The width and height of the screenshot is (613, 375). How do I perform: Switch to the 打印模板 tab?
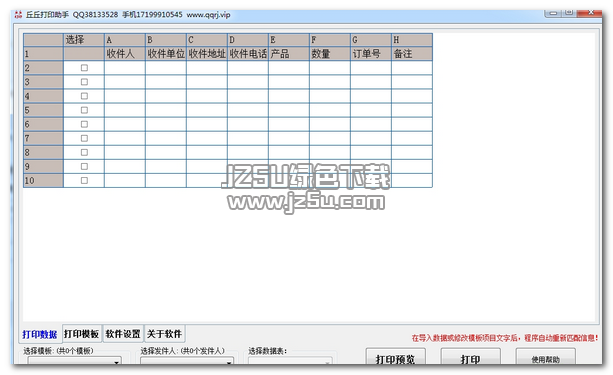coord(81,334)
